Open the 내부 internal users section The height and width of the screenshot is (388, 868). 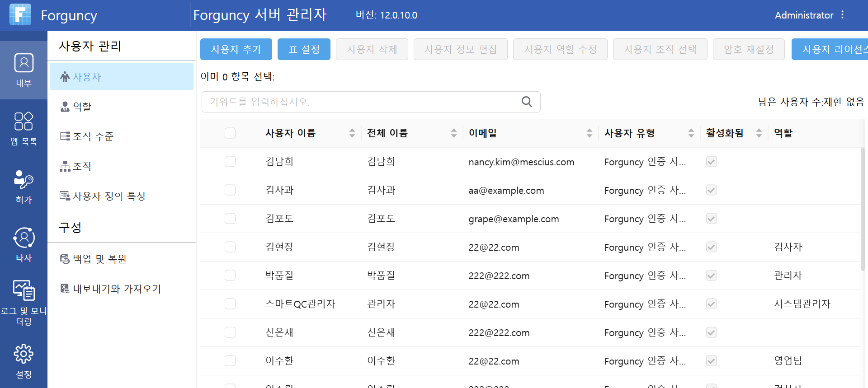click(24, 70)
